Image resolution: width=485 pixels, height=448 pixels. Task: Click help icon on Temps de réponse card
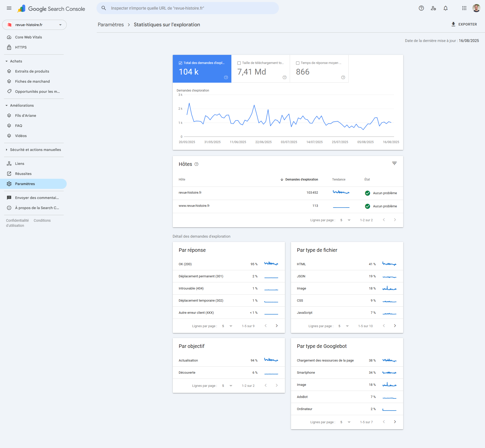[x=343, y=78]
